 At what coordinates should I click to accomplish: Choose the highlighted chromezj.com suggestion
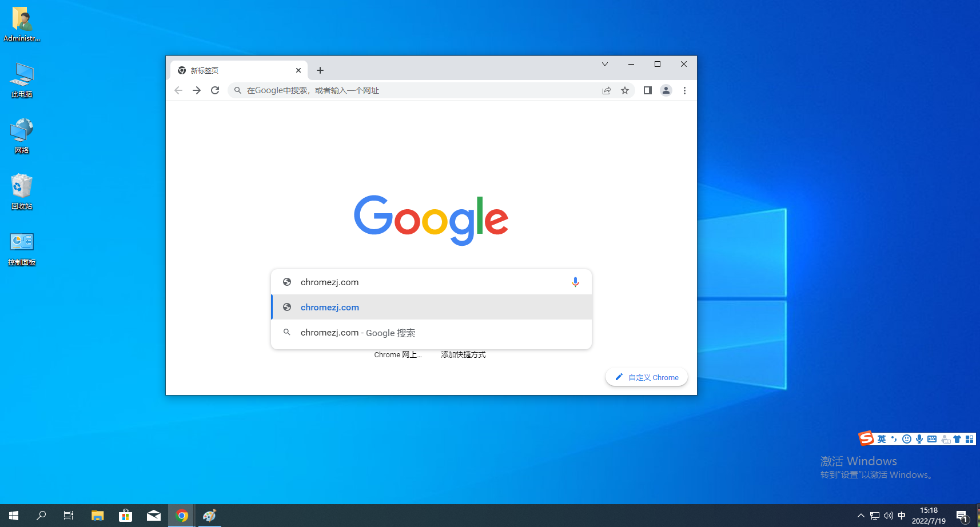pyautogui.click(x=431, y=307)
